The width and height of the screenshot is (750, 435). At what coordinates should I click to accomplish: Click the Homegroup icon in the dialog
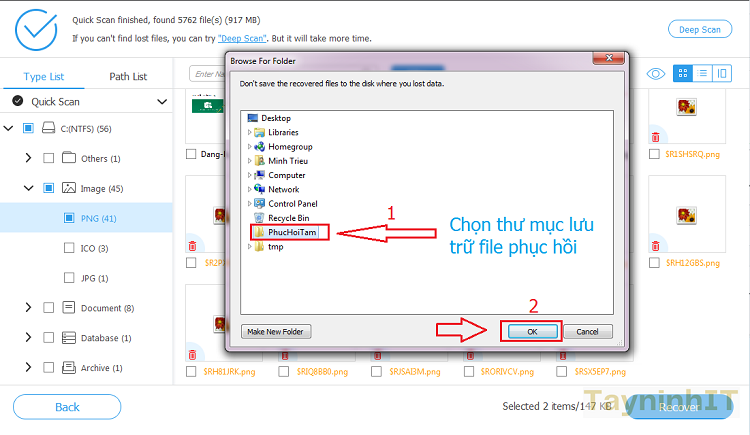pyautogui.click(x=259, y=146)
